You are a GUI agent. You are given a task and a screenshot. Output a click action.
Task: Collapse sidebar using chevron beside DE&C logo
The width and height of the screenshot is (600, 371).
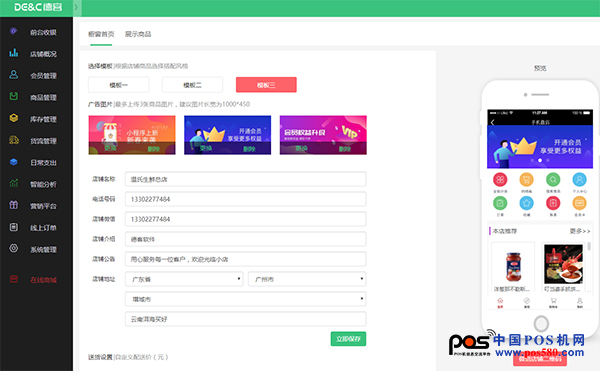tap(76, 7)
